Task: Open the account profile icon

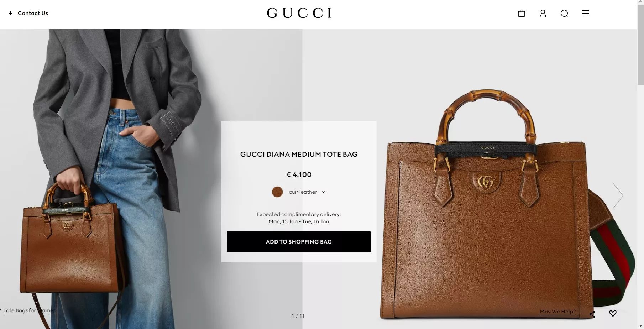Action: click(x=543, y=13)
